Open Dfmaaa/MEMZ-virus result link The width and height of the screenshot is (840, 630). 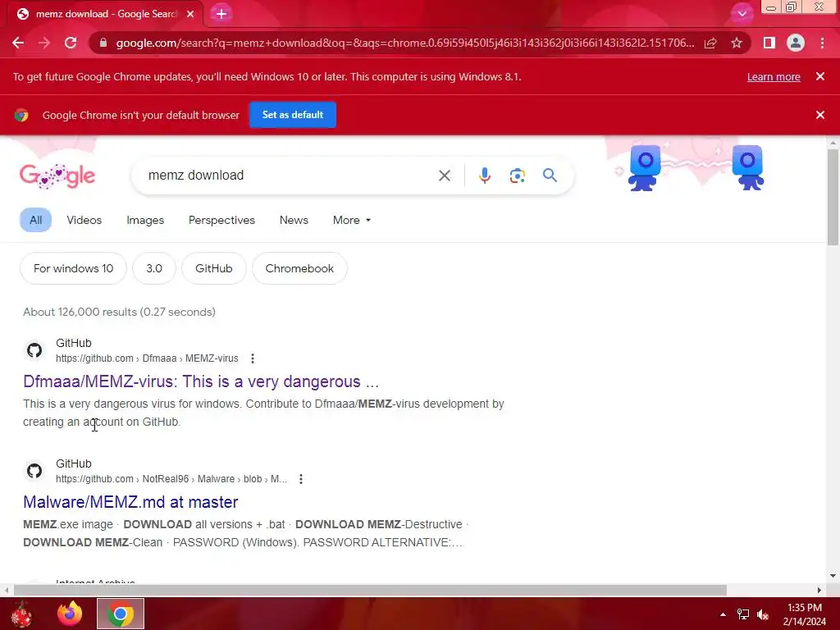pyautogui.click(x=201, y=381)
